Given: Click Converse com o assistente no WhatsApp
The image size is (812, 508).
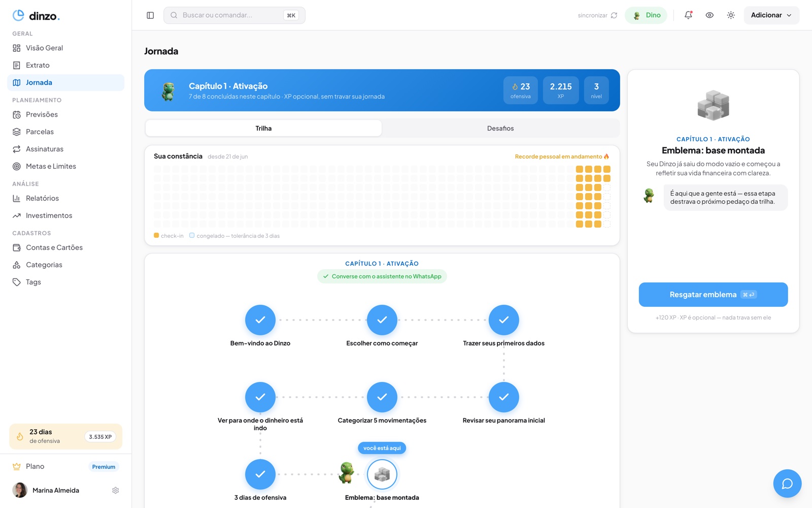Looking at the screenshot, I should click(x=382, y=276).
